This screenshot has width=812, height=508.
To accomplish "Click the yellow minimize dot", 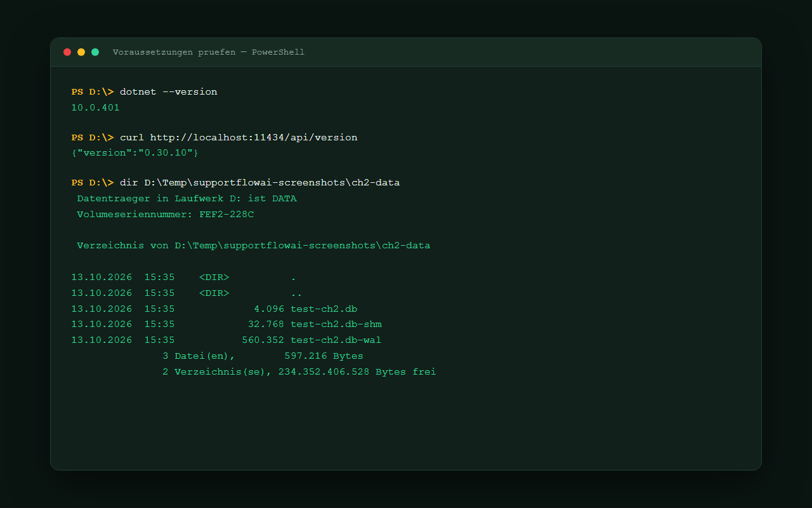I will click(x=81, y=52).
